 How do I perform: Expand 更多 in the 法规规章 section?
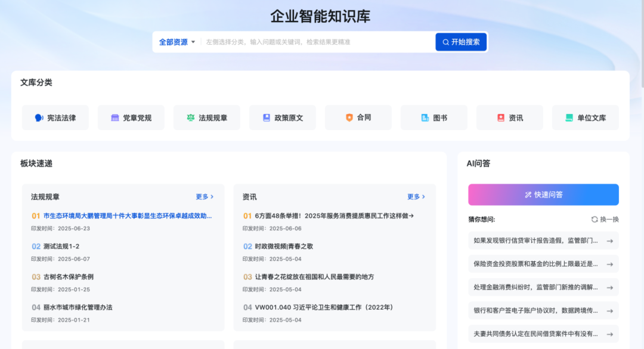click(205, 197)
